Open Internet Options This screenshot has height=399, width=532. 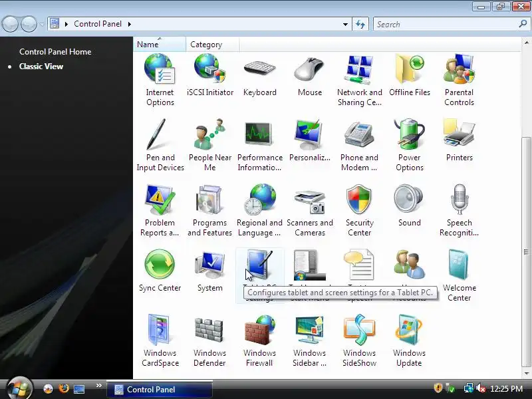(160, 80)
